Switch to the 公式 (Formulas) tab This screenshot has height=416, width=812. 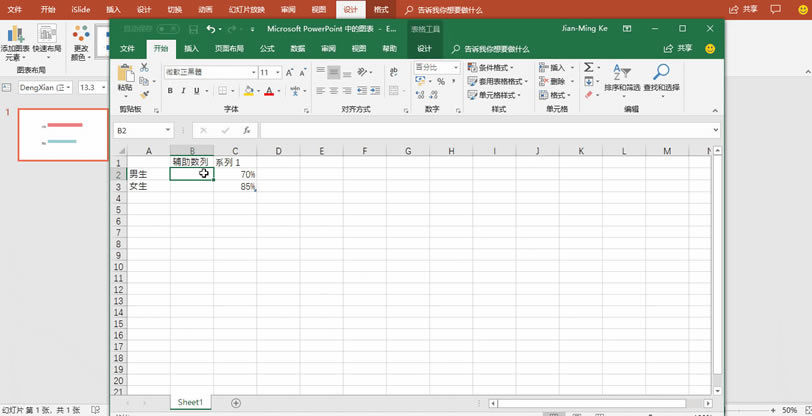[267, 48]
